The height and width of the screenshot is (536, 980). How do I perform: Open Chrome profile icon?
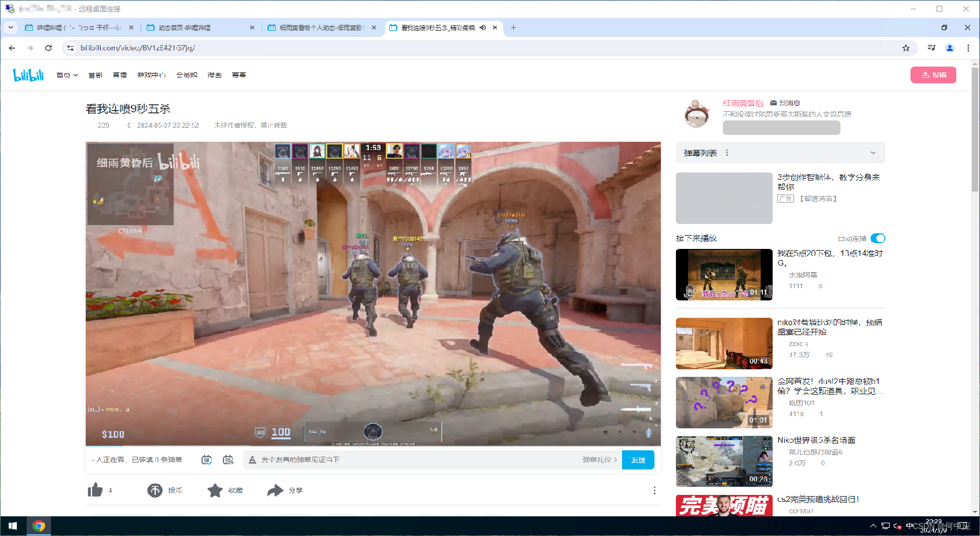point(950,48)
